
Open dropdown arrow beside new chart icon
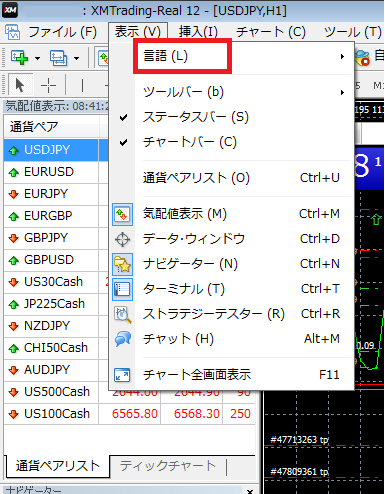coord(37,58)
